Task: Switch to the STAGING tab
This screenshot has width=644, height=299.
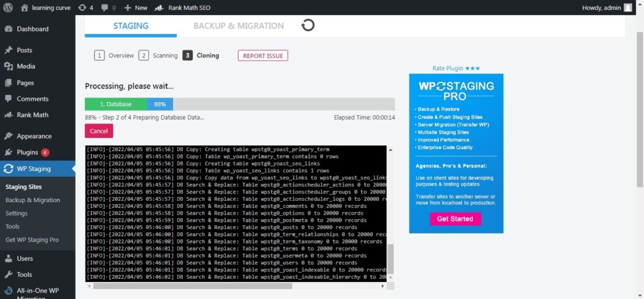Action: (131, 26)
